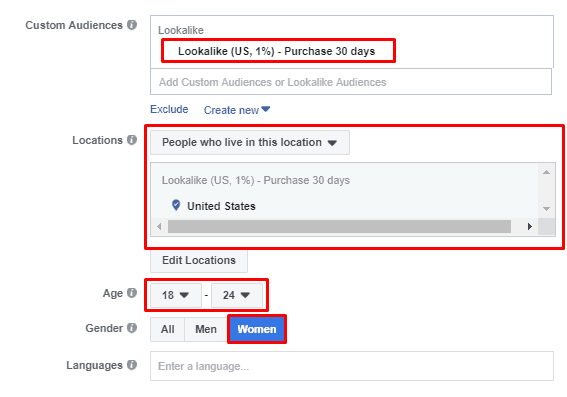The height and width of the screenshot is (397, 567).
Task: Open People who live in this location dropdown
Action: 250,142
